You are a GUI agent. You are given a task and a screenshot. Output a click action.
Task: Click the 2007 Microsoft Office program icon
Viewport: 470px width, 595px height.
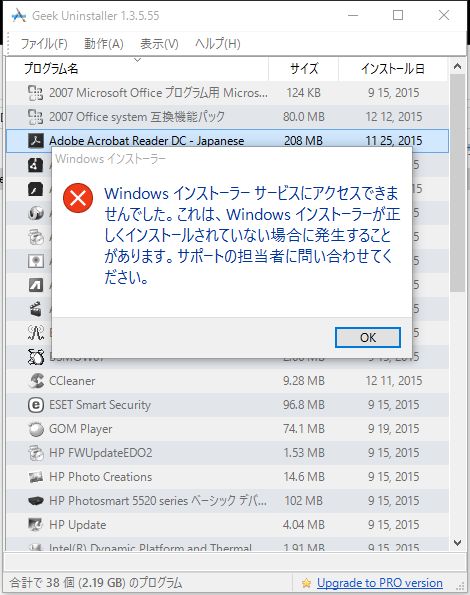(x=36, y=93)
